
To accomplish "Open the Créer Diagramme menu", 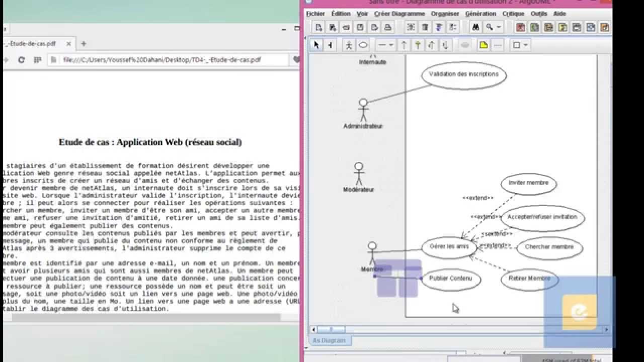I will click(x=399, y=14).
